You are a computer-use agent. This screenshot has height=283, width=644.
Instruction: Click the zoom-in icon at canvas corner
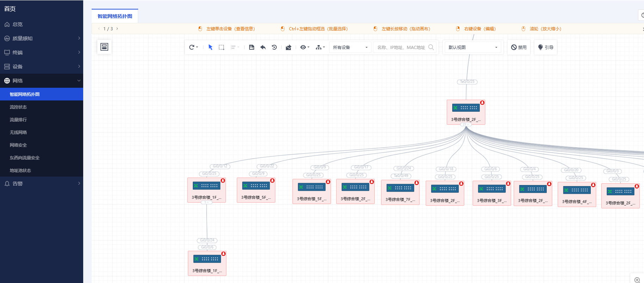point(637,280)
